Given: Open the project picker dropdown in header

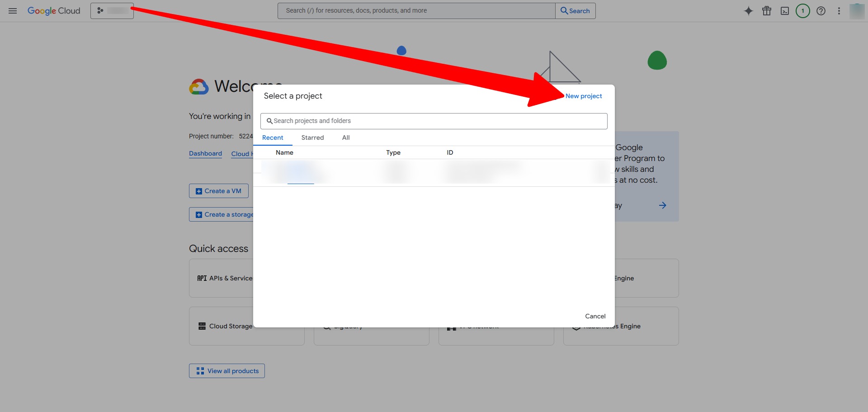Looking at the screenshot, I should 112,11.
